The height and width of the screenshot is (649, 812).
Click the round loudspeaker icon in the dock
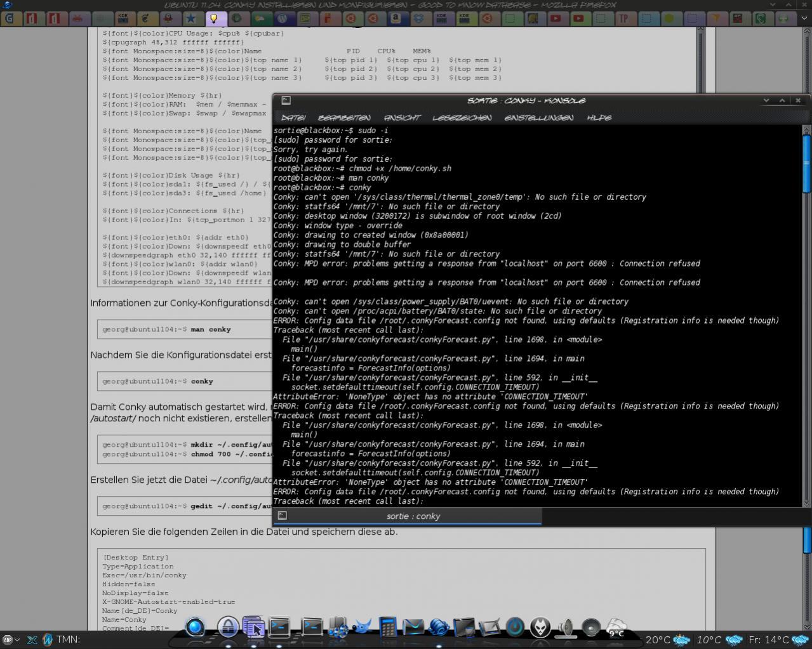[591, 627]
